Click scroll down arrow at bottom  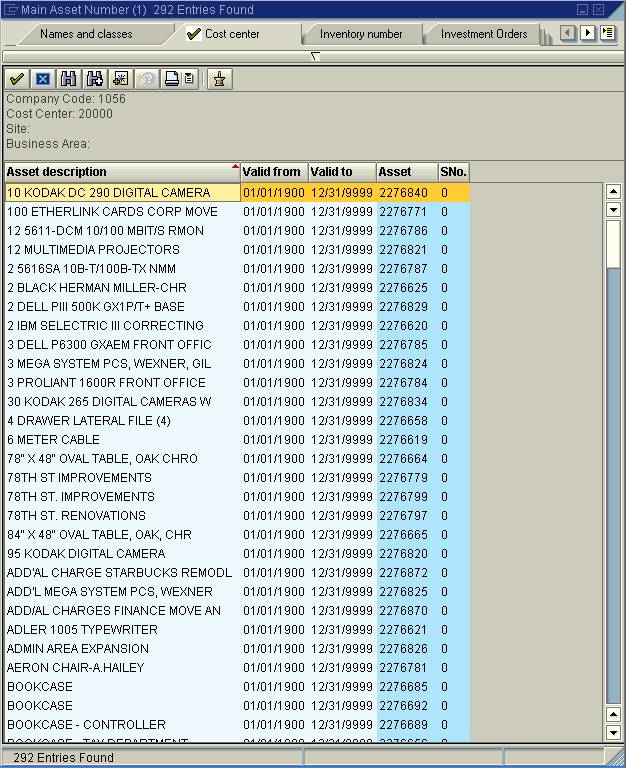pyautogui.click(x=613, y=733)
